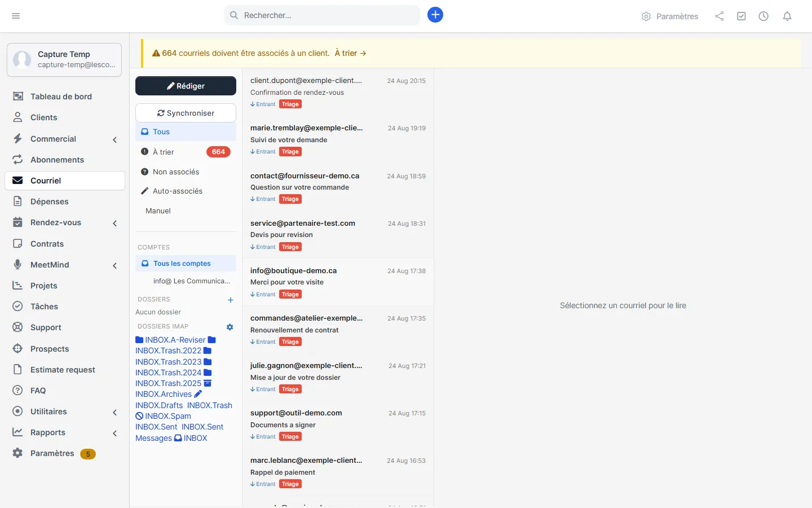812x508 pixels.
Task: Open email Mise a jour de votre dossier
Action: click(x=338, y=377)
